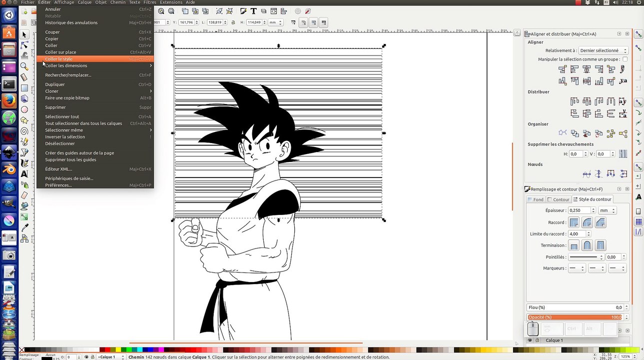Image resolution: width=644 pixels, height=360 pixels.
Task: Click the lock width/height ratio icon
Action: pos(233,22)
